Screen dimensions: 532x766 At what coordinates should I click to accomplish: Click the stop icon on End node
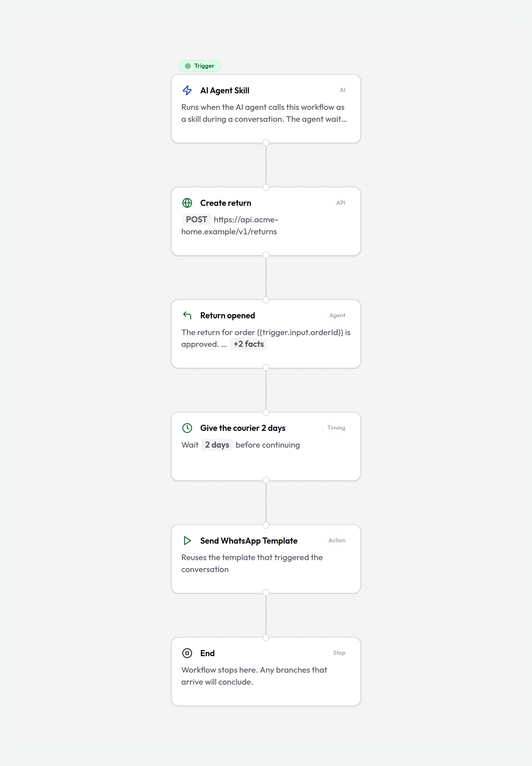coord(187,653)
